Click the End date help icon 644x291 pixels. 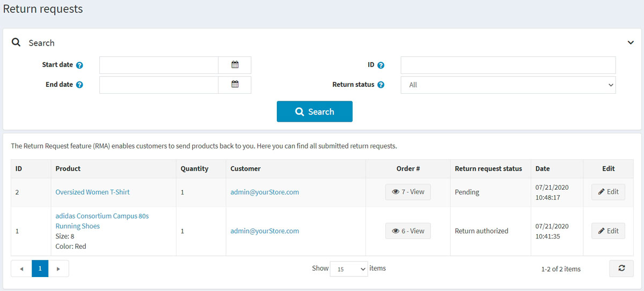coord(79,85)
